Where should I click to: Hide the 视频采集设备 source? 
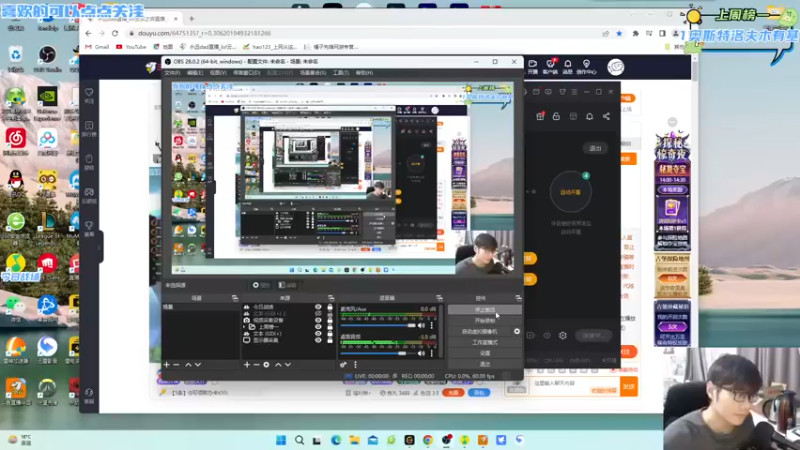(318, 320)
